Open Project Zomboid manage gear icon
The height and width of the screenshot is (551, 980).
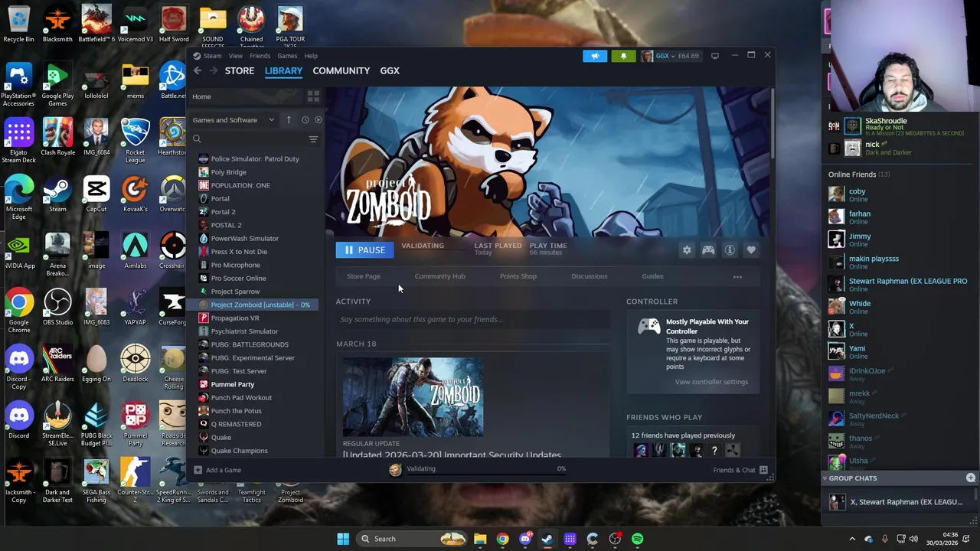[x=687, y=250]
